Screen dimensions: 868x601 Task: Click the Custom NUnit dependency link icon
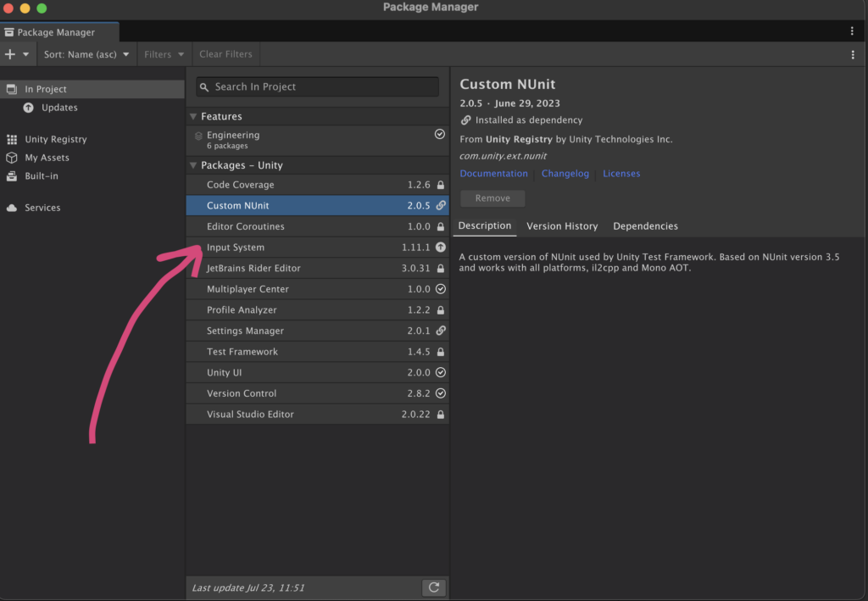tap(440, 206)
